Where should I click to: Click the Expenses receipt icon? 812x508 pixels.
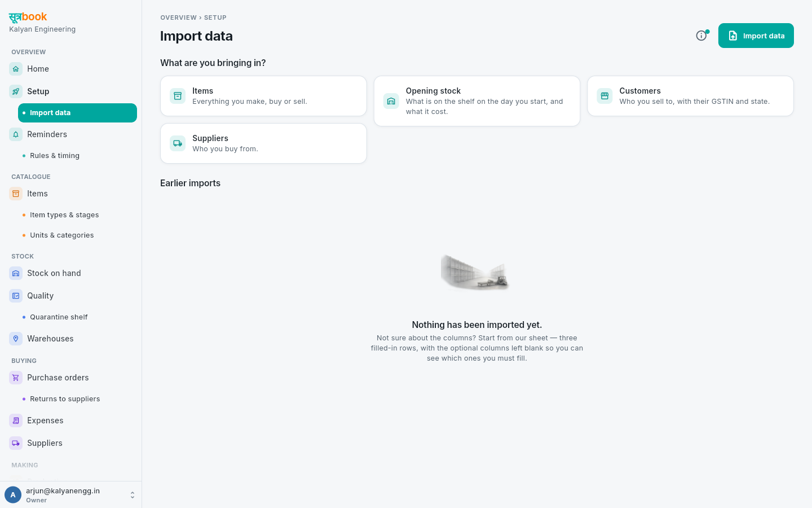click(16, 421)
